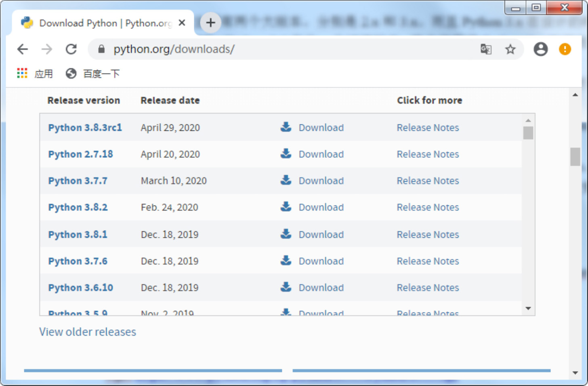Open the Python 3.6.10 release link

(x=80, y=288)
